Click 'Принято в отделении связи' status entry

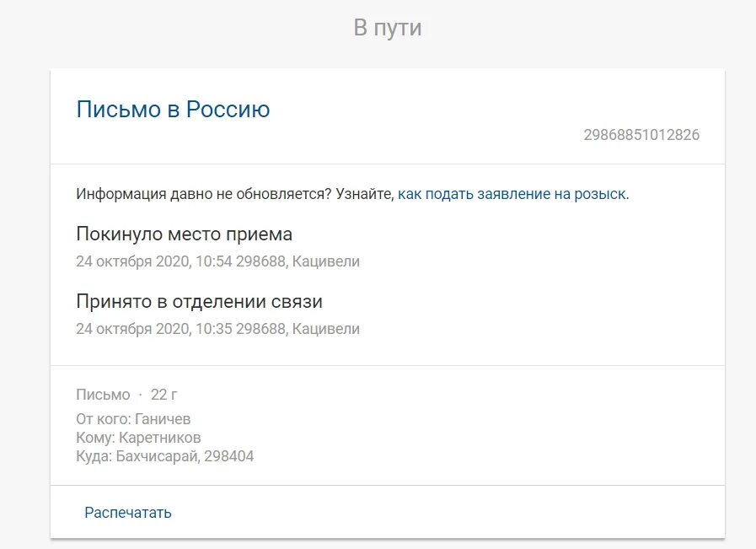[x=199, y=302]
